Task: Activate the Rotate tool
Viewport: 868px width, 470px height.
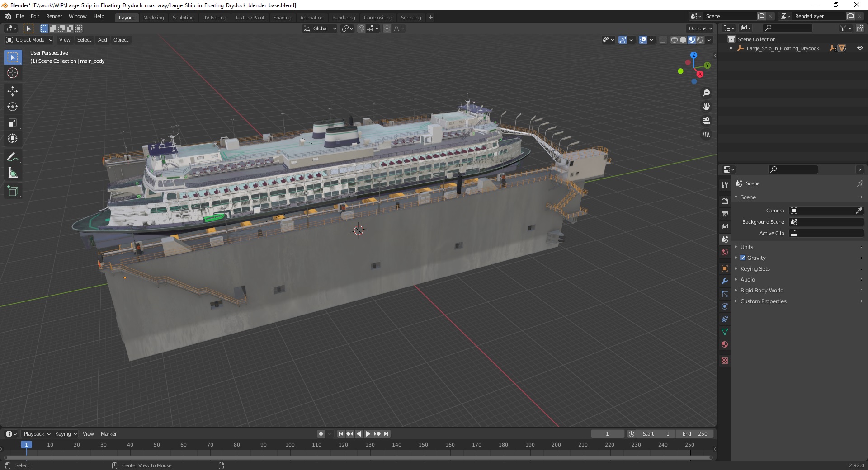Action: [13, 107]
